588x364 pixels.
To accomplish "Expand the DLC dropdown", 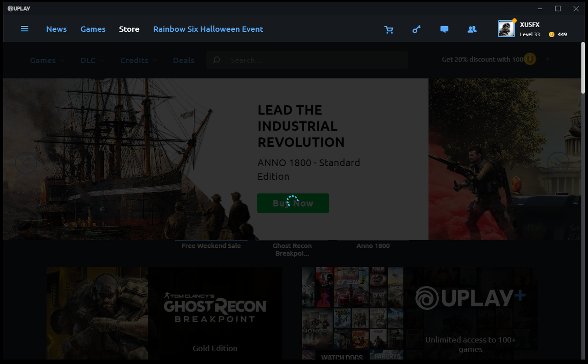I will (93, 60).
